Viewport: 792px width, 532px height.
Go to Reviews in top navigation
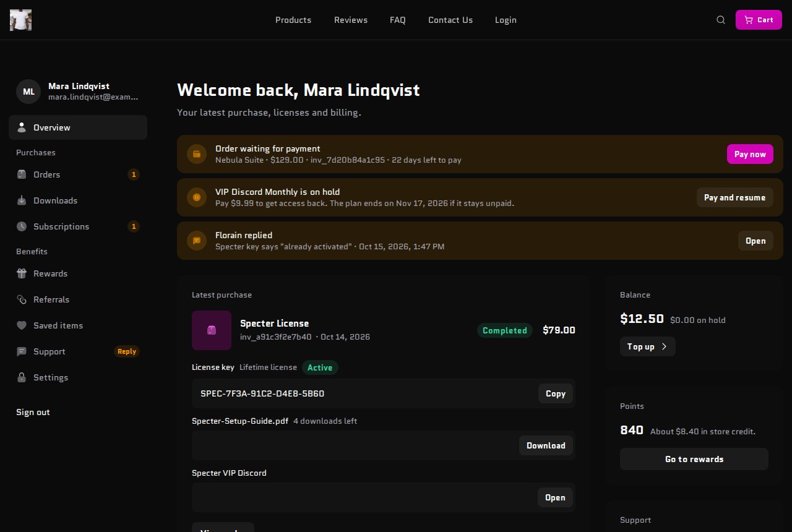tap(351, 20)
